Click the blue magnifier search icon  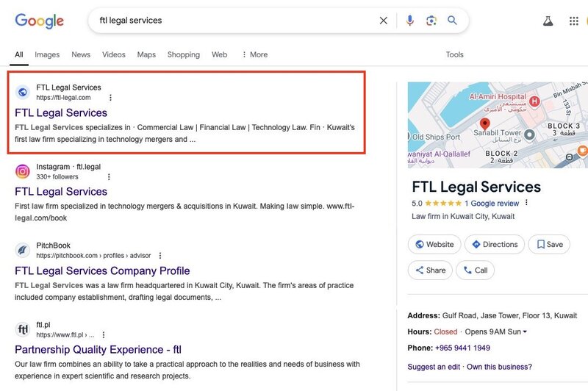452,21
